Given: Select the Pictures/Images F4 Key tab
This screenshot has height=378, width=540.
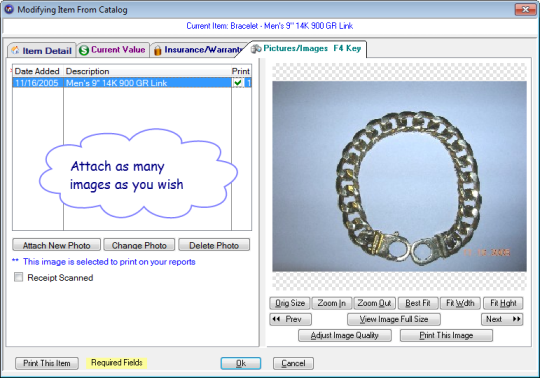Looking at the screenshot, I should point(307,49).
